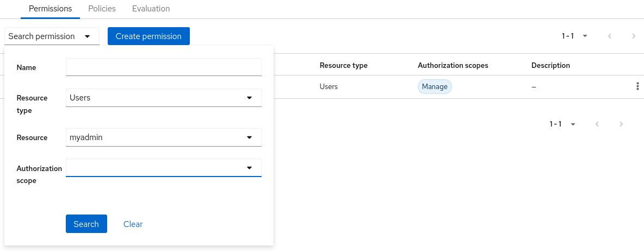This screenshot has height=252, width=644.
Task: Open the kebab menu for the permission row
Action: point(637,86)
